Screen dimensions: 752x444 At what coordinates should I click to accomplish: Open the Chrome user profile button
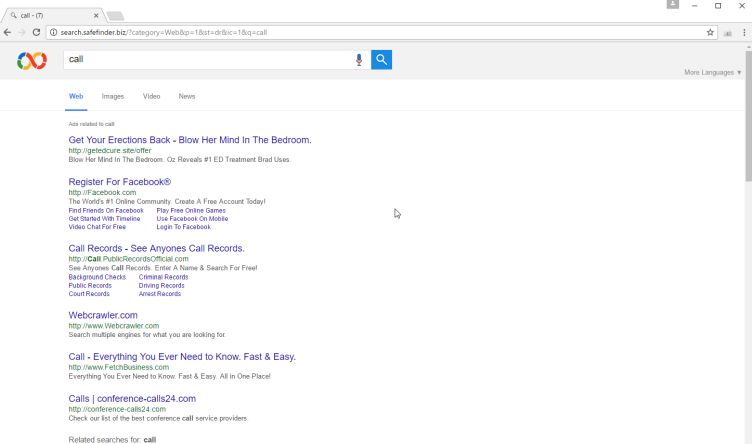(673, 5)
